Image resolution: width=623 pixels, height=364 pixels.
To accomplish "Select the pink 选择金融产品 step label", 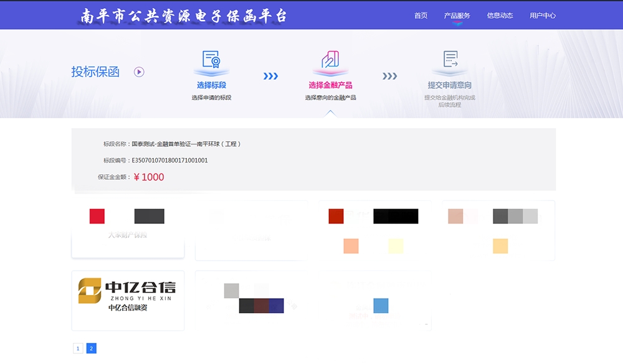I will (x=330, y=85).
